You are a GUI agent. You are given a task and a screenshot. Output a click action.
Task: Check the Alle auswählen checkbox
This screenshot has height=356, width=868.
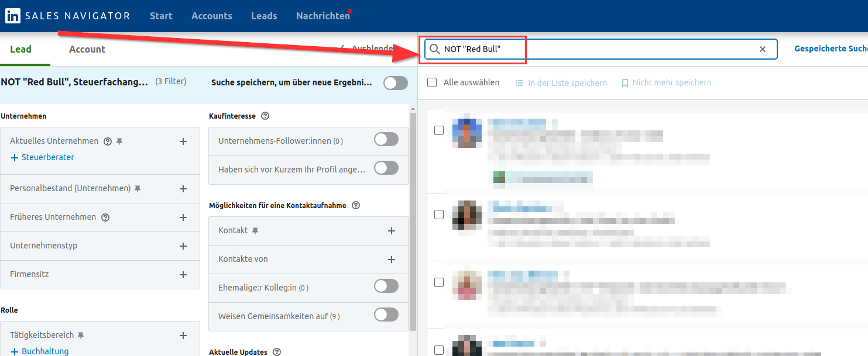432,82
